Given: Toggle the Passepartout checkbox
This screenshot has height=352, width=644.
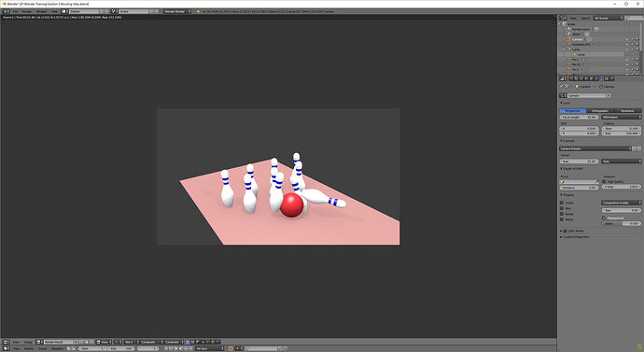Looking at the screenshot, I should point(604,218).
